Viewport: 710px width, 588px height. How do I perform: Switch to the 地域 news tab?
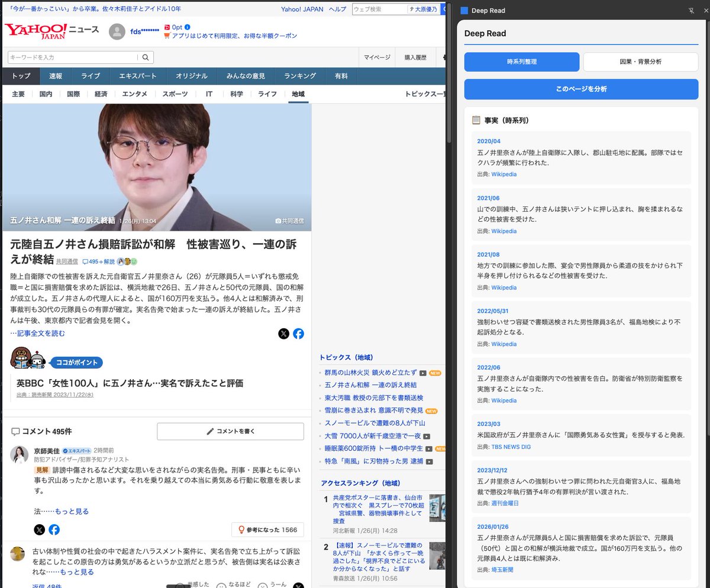(298, 93)
